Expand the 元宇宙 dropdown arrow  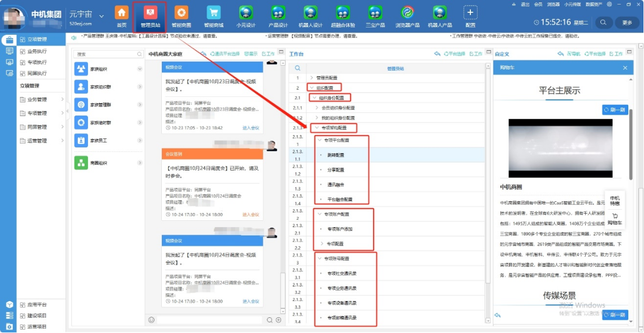click(101, 16)
